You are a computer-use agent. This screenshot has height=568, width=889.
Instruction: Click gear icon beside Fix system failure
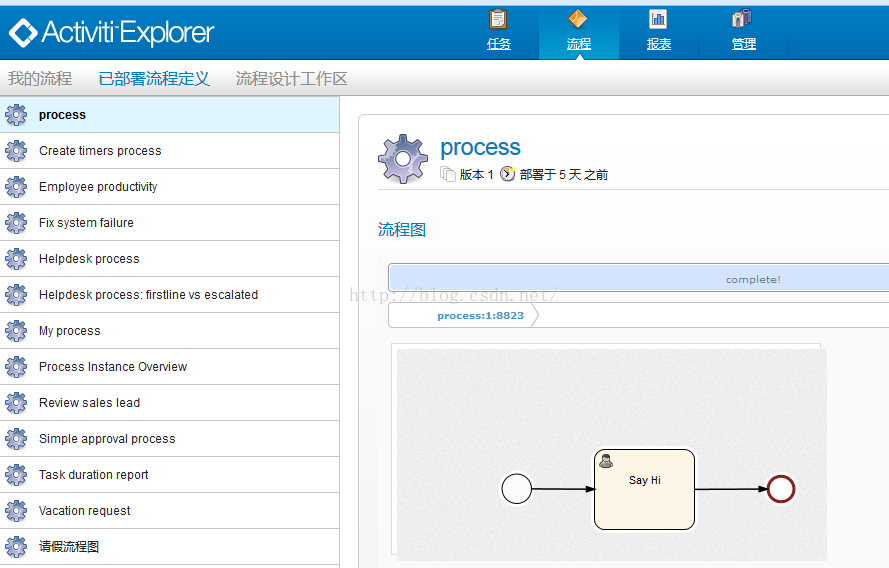[x=16, y=223]
